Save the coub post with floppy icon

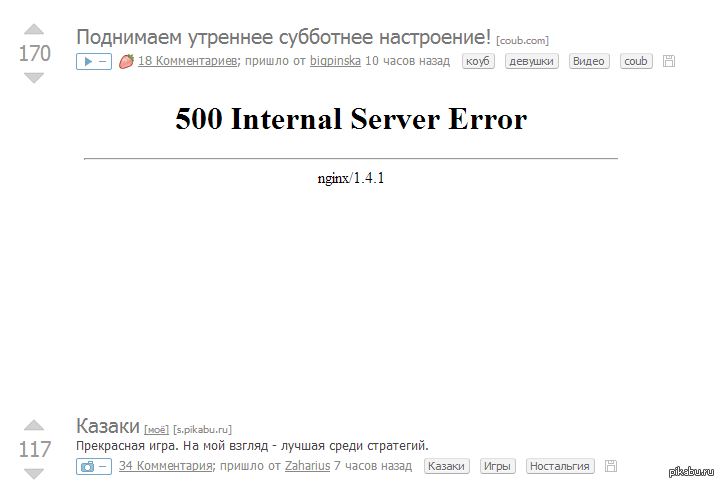coord(669,61)
